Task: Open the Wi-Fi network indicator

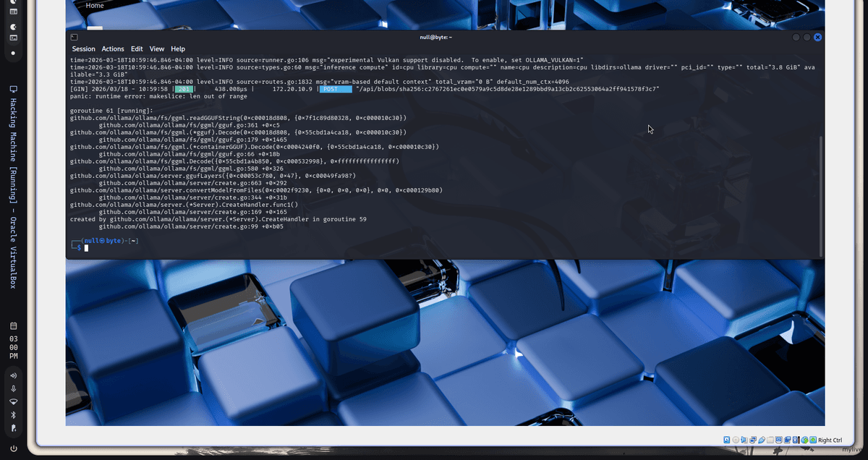Action: pos(13,401)
